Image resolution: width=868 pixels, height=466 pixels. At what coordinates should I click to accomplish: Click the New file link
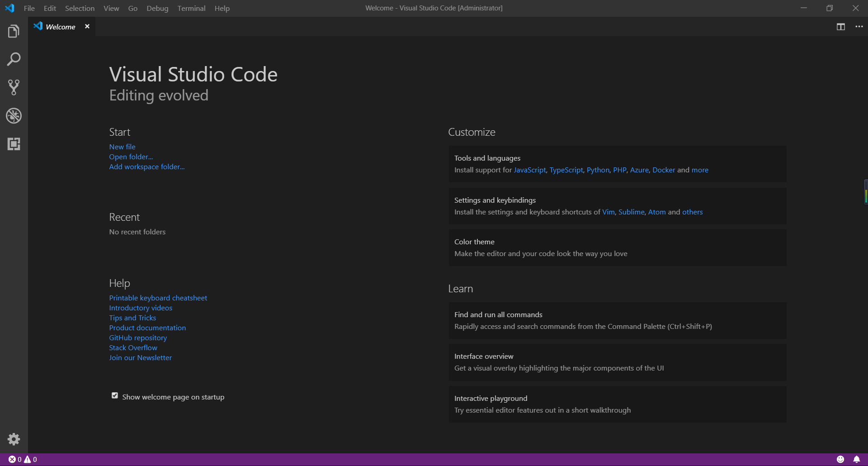(x=122, y=147)
